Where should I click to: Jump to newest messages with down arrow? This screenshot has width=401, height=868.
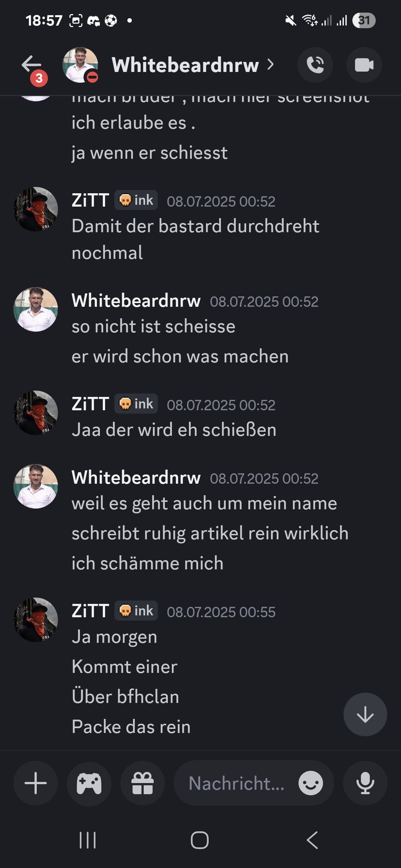point(365,714)
